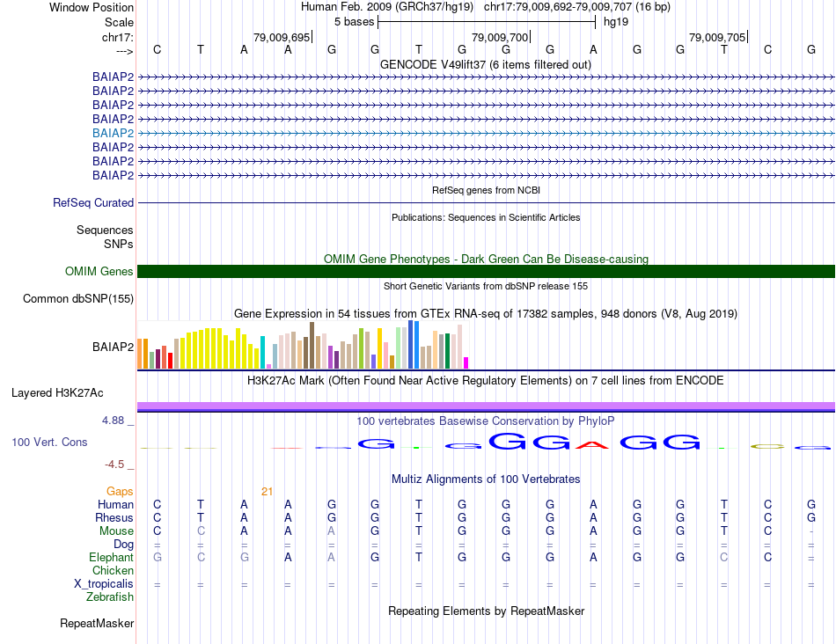
Task: Click the -4.5 lower conservation scale value
Action: [x=114, y=465]
